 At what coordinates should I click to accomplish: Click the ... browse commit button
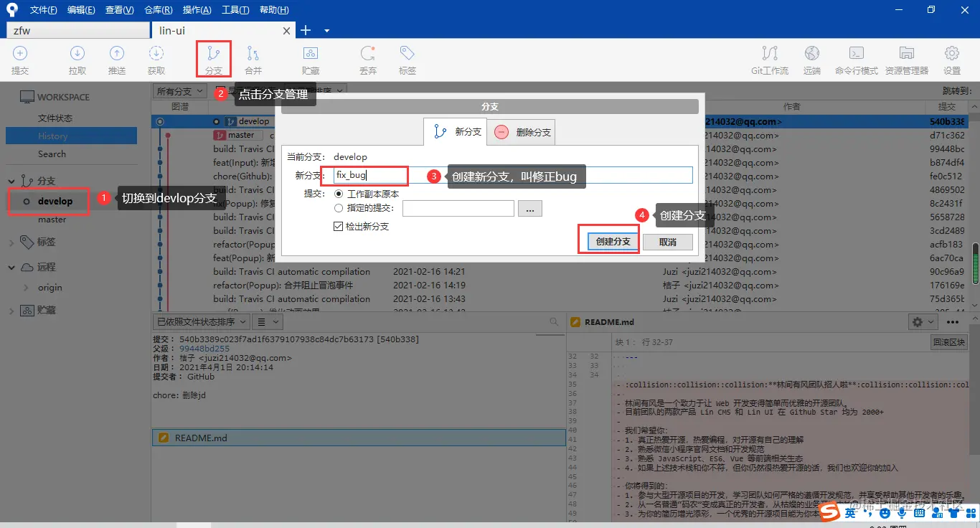pos(529,208)
